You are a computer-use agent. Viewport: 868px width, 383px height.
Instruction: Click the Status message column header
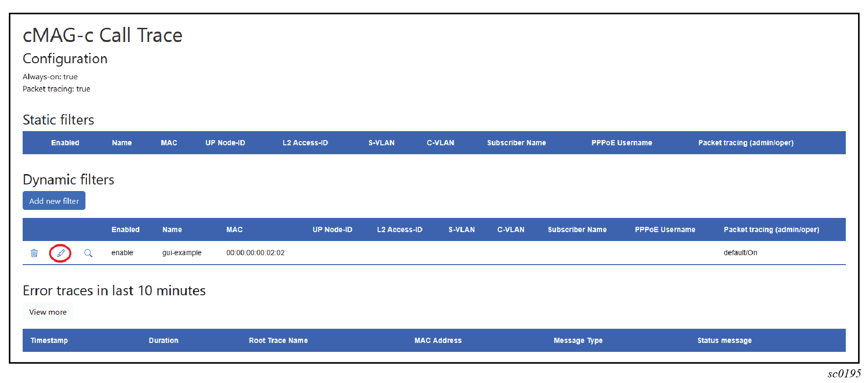pyautogui.click(x=724, y=341)
